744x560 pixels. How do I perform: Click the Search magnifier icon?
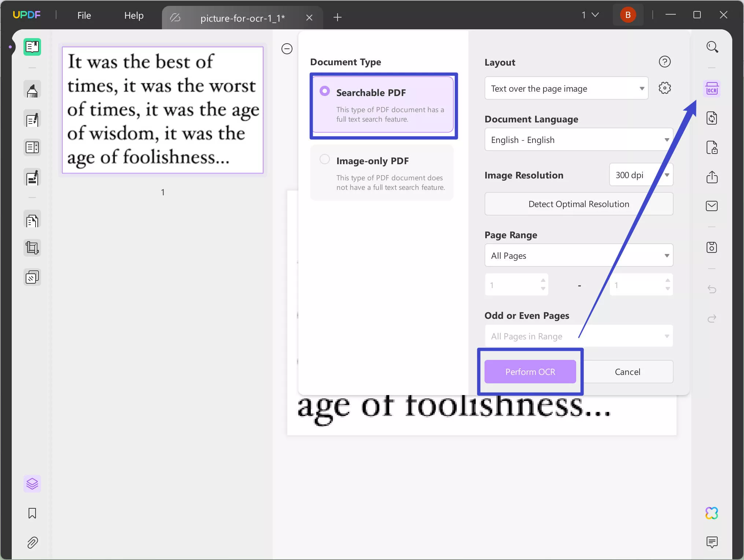(712, 47)
